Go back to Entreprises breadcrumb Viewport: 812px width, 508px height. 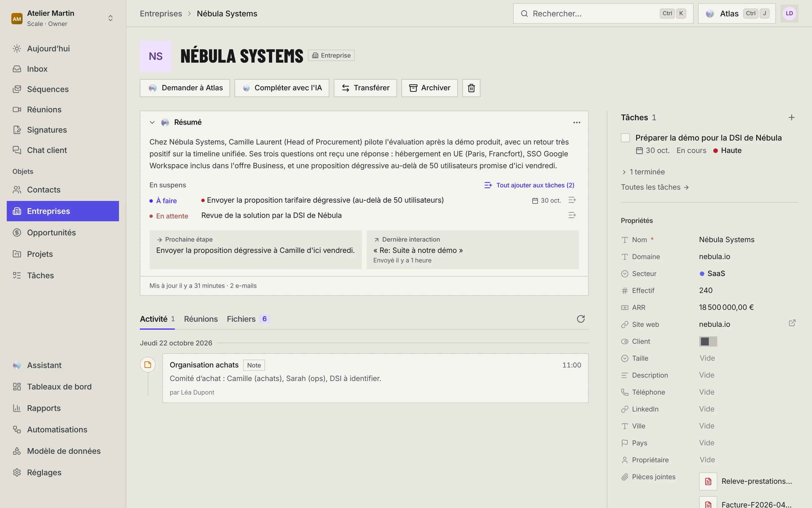tap(161, 14)
